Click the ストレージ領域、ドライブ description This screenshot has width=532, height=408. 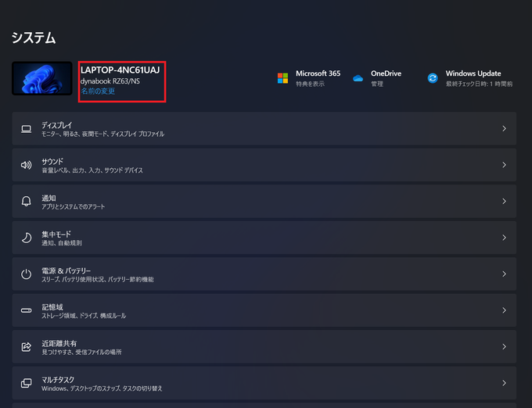(x=84, y=316)
